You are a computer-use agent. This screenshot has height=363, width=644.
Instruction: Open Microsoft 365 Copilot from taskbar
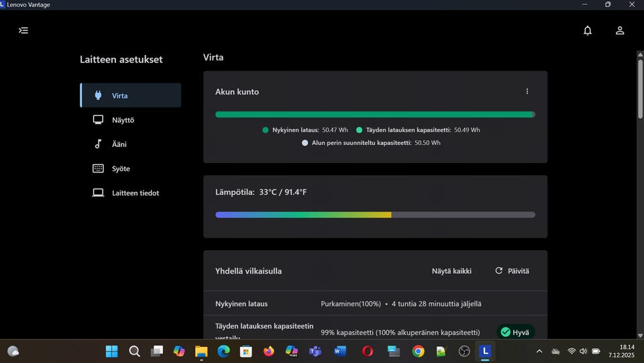[292, 352]
